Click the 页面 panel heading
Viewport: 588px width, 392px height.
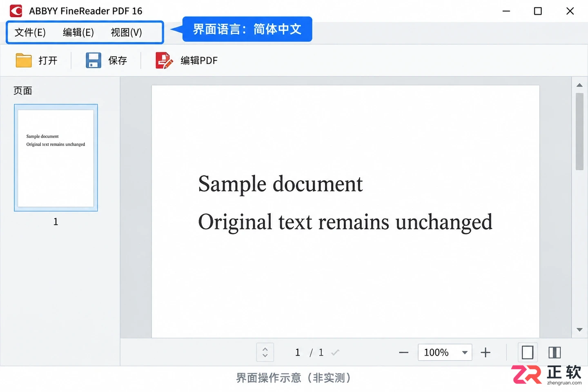click(23, 91)
